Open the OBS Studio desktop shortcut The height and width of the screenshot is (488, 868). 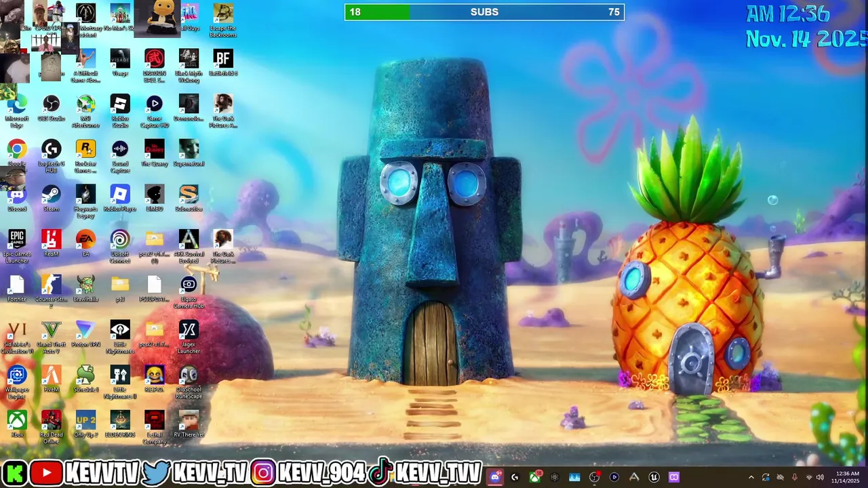tap(51, 108)
